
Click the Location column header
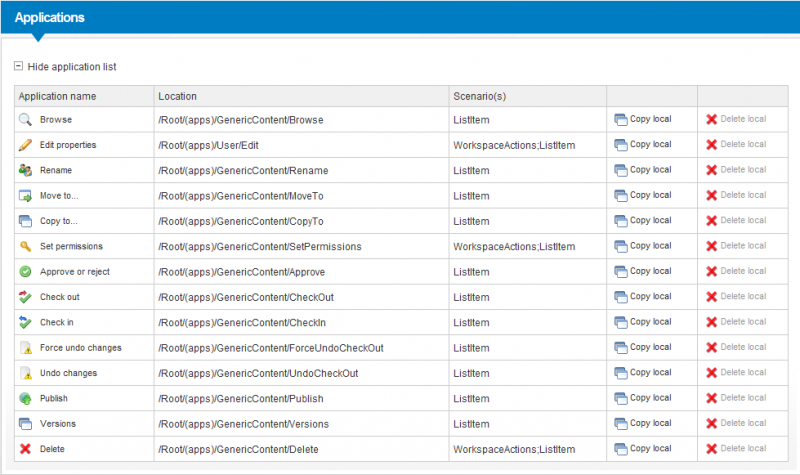(x=302, y=96)
